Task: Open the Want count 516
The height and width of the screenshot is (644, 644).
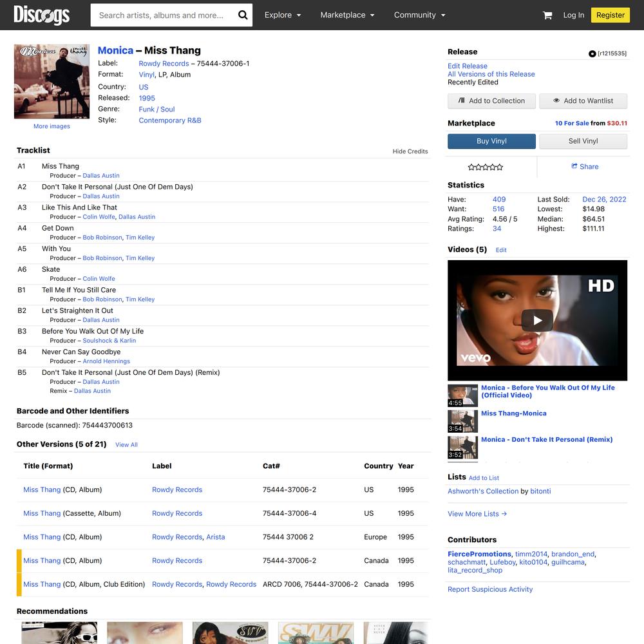Action: (498, 209)
